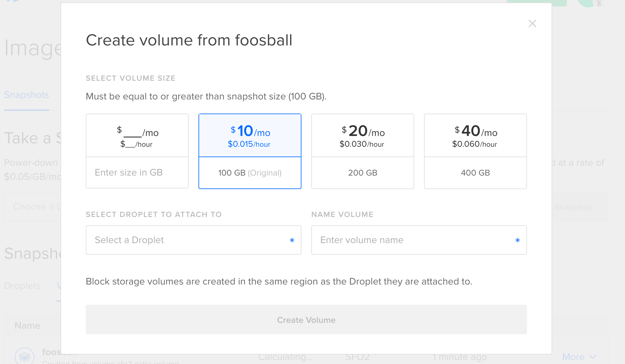Click the 100 GB (Original) label
The height and width of the screenshot is (364, 625).
(x=250, y=173)
